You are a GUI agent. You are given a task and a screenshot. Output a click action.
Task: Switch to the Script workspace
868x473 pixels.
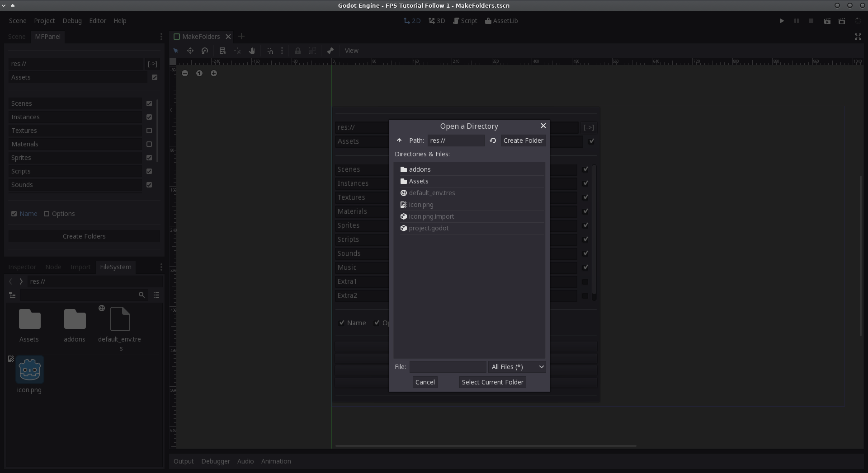pos(465,21)
